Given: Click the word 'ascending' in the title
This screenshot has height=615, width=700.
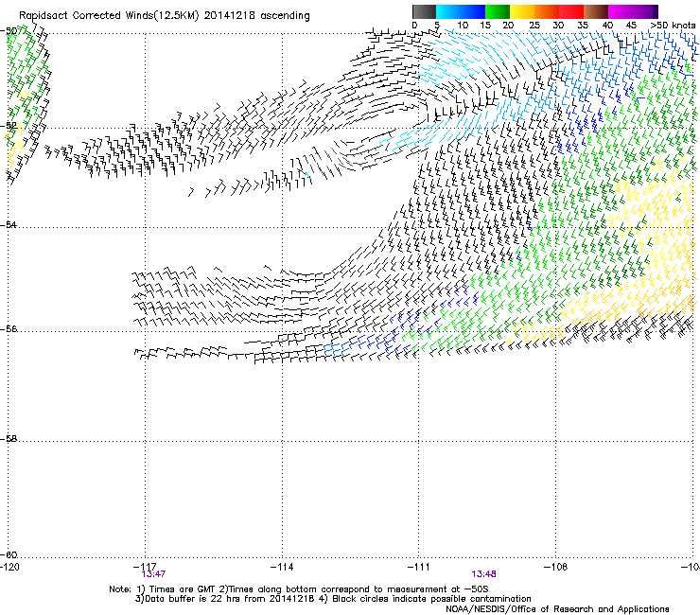Looking at the screenshot, I should pos(285,16).
